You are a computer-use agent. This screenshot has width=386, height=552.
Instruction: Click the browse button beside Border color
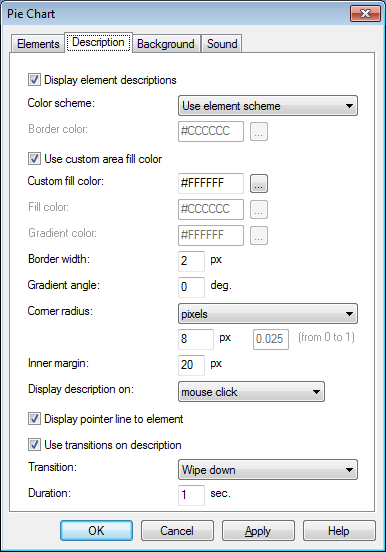(259, 132)
